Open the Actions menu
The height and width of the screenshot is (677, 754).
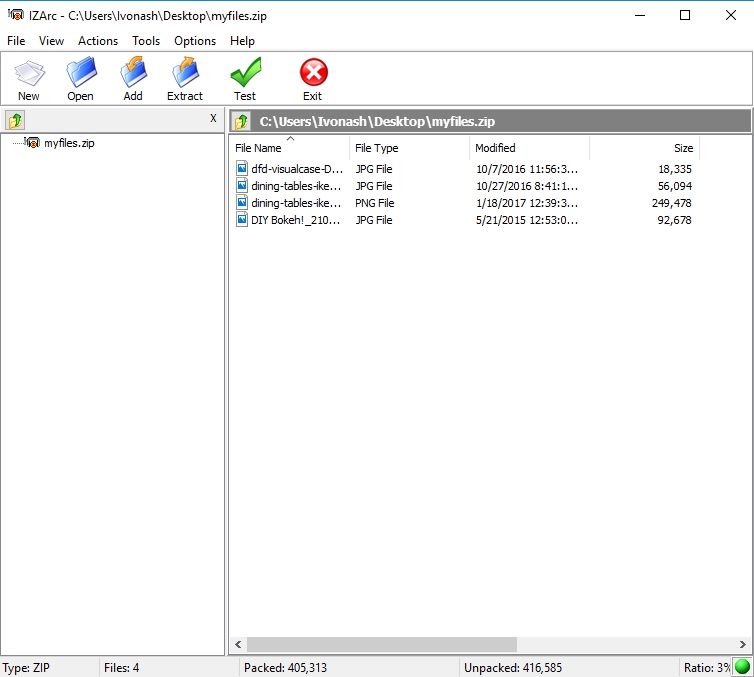[x=98, y=41]
